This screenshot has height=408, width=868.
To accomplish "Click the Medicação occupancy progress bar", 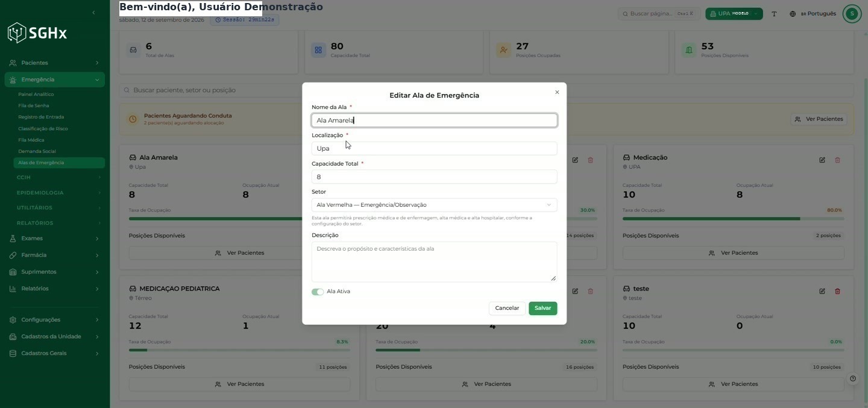I will 733,219.
